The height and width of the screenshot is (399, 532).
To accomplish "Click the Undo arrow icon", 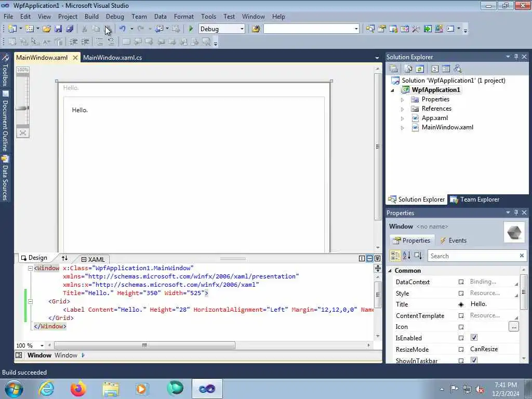I will tap(123, 29).
